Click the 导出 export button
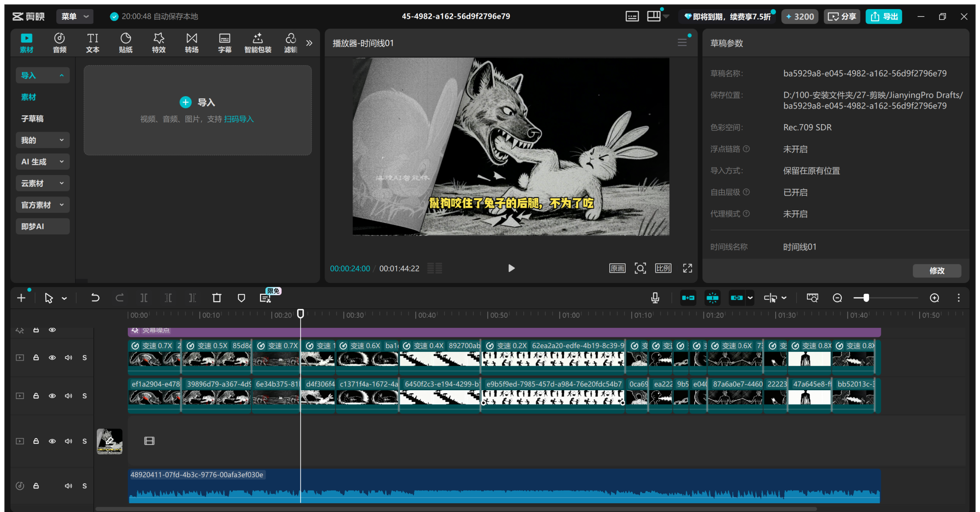The image size is (980, 512). tap(884, 16)
